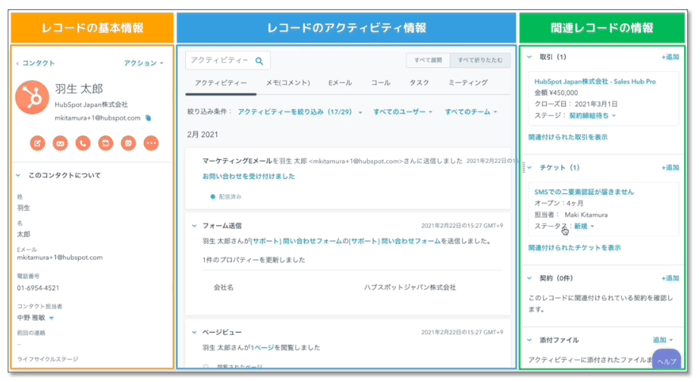
Task: Copy email with icon beside mkitamura+1@hubspot.com
Action: [148, 118]
